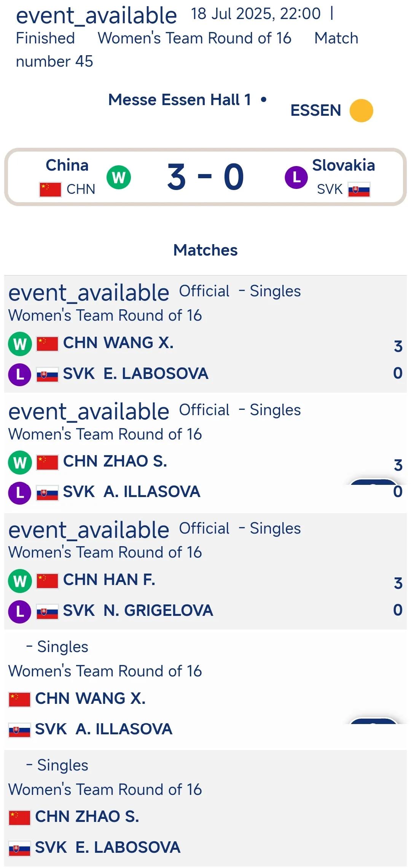Click the Slovakia flag beside N. GRIGELOVA
Viewport: 411px width, 868px height.
(48, 612)
